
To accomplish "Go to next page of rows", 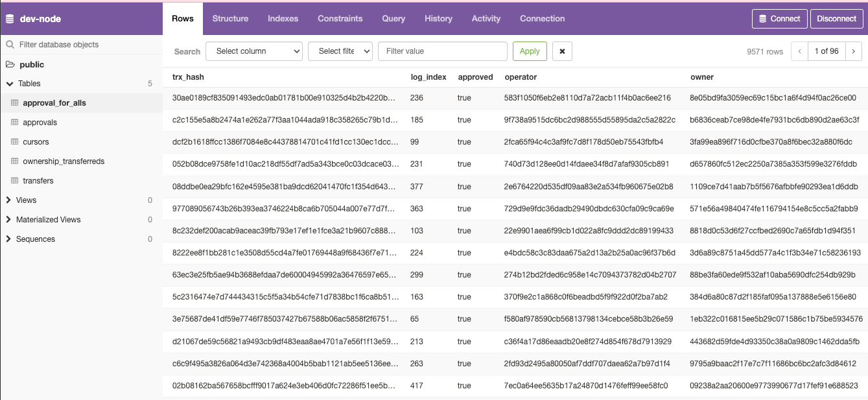I will (853, 51).
